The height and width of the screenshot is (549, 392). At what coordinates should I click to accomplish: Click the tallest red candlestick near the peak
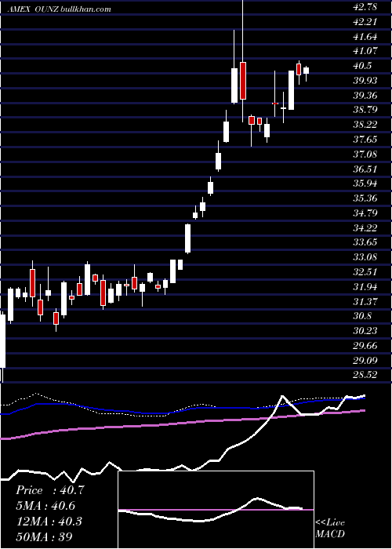(x=243, y=81)
